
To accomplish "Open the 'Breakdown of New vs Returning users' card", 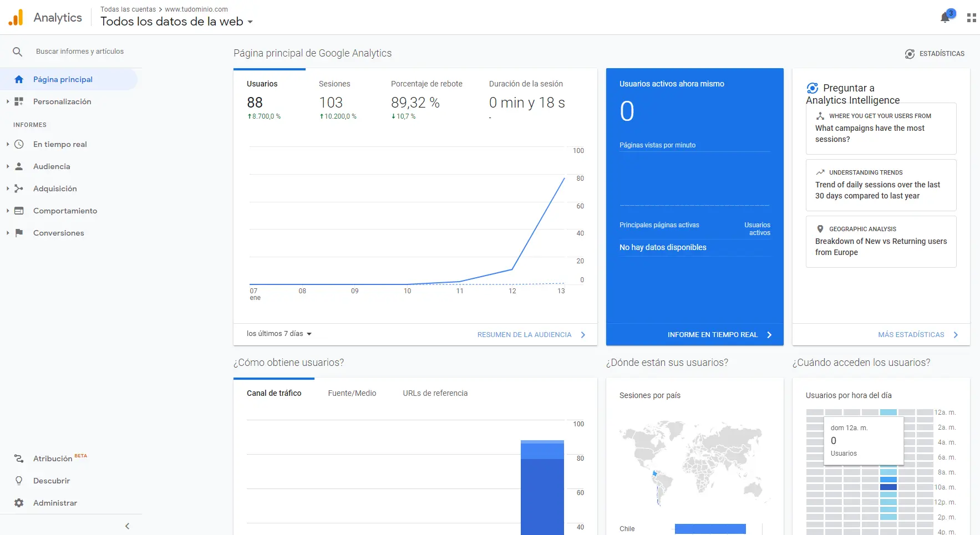I will point(881,242).
